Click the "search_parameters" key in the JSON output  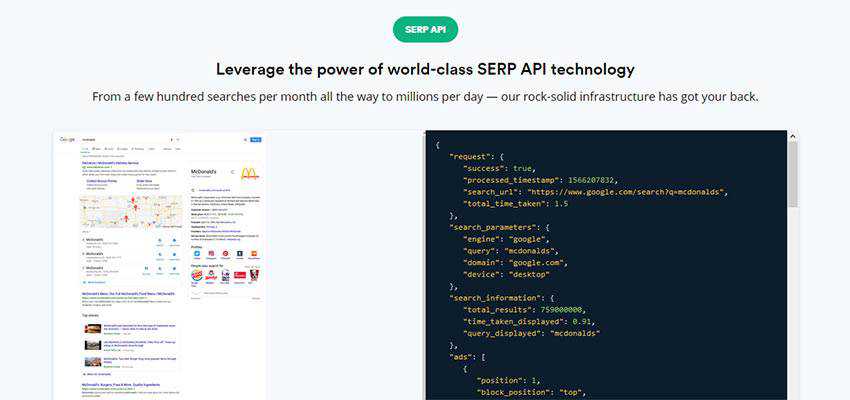(x=499, y=228)
